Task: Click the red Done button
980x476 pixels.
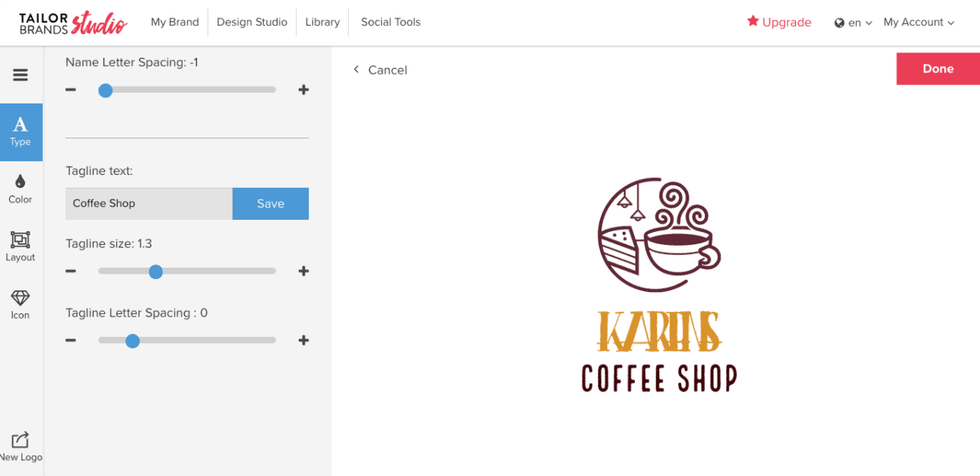Action: tap(938, 68)
